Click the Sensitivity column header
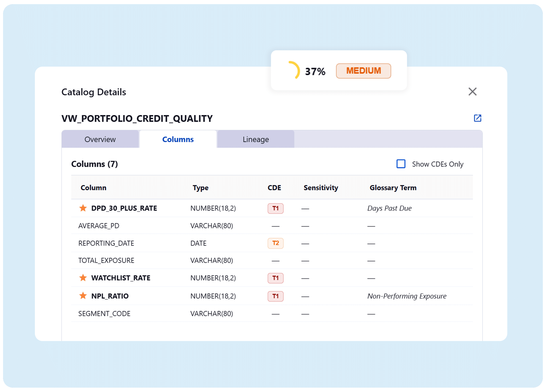The width and height of the screenshot is (545, 392). pos(320,188)
